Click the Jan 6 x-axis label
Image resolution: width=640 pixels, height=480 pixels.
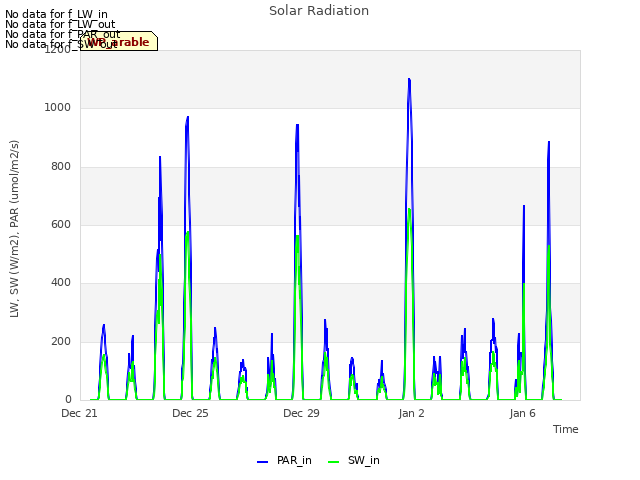click(522, 413)
